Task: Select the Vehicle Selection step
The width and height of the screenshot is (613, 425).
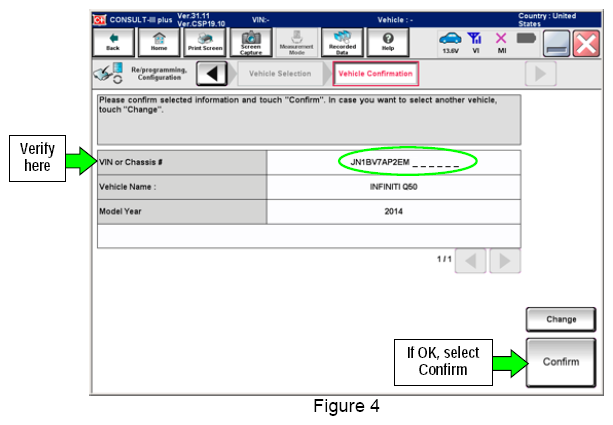Action: coord(280,74)
